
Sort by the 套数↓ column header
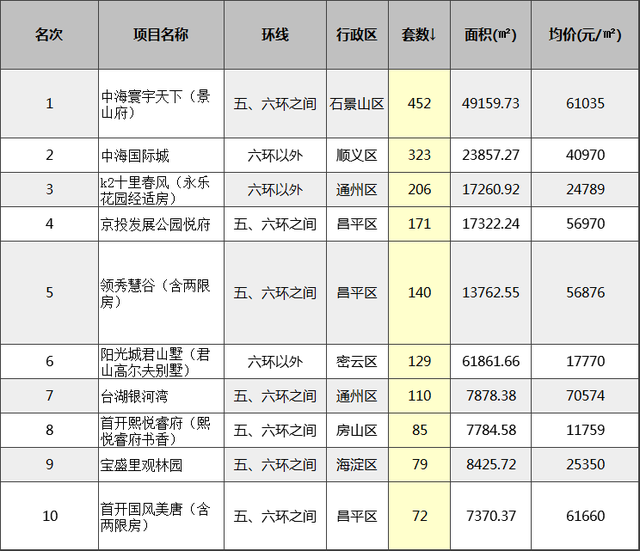pyautogui.click(x=419, y=35)
